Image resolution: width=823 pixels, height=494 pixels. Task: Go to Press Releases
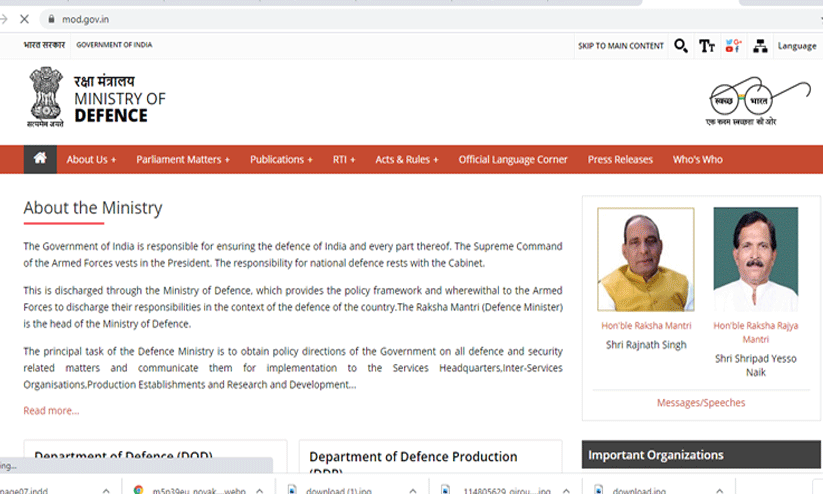620,160
